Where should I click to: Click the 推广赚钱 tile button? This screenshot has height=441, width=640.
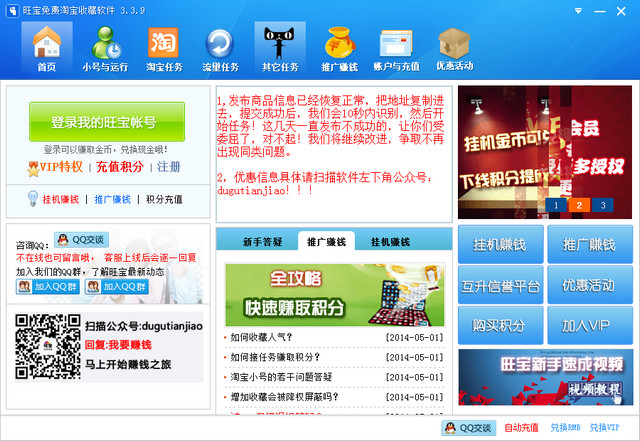(x=590, y=244)
